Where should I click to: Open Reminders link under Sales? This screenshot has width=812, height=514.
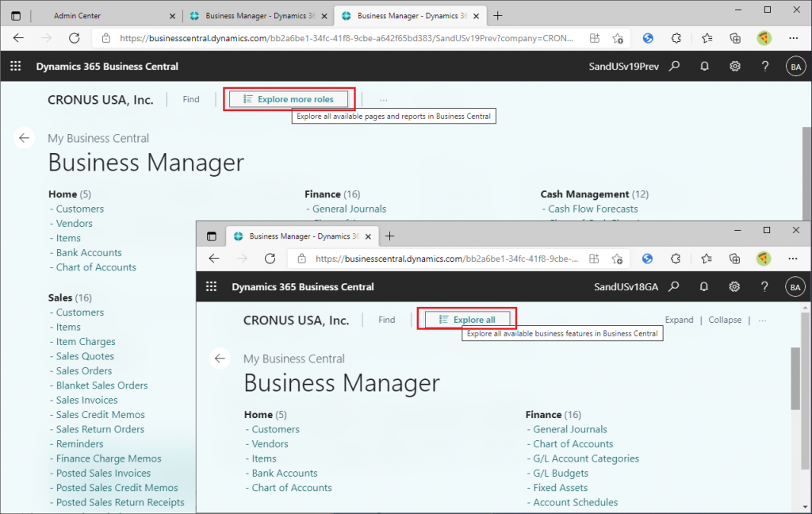(80, 443)
